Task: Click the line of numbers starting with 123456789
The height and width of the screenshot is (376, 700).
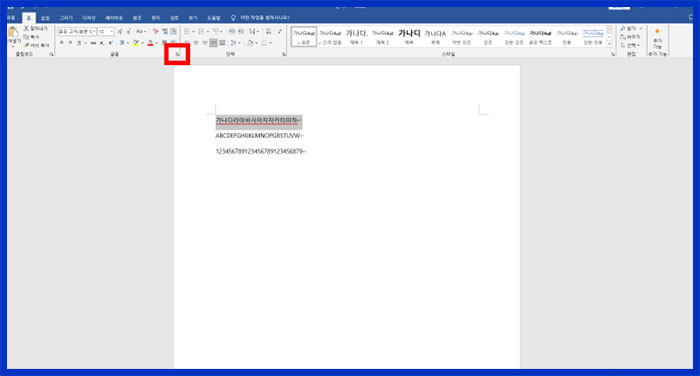Action: (x=260, y=151)
